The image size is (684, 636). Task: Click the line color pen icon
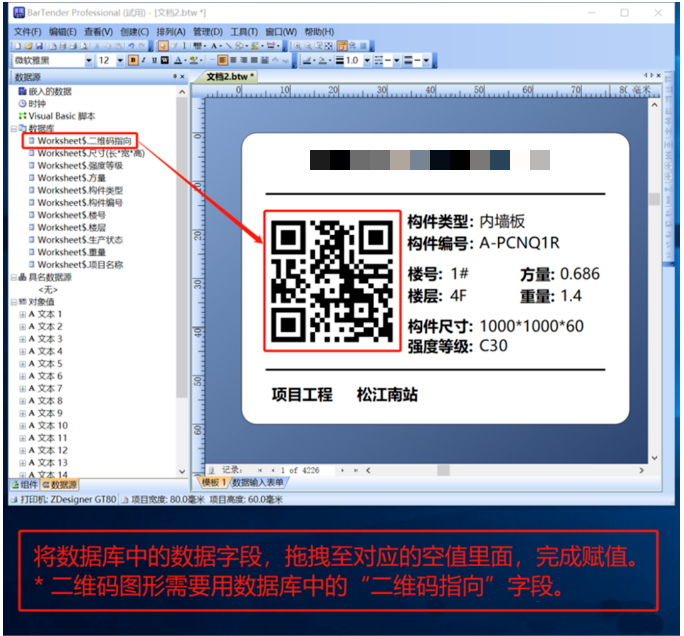tap(307, 60)
